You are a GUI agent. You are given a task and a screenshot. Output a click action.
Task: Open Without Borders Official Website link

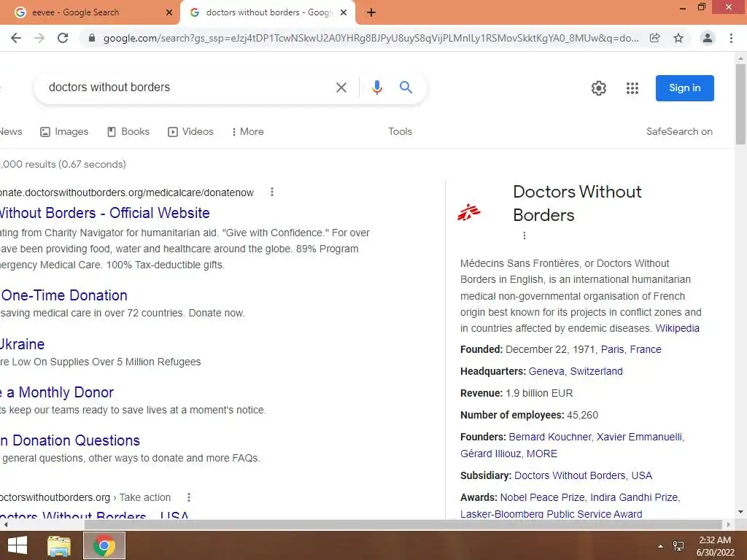pos(104,213)
